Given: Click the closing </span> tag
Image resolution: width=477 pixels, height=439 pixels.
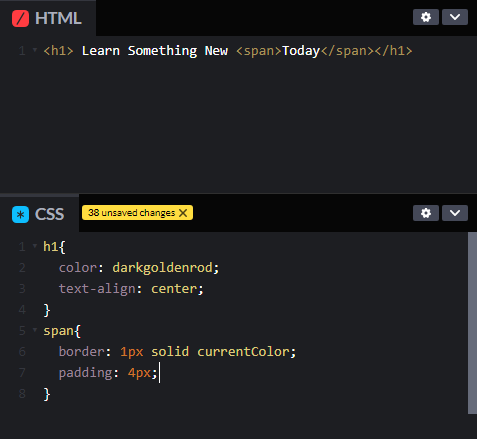Looking at the screenshot, I should tap(347, 51).
